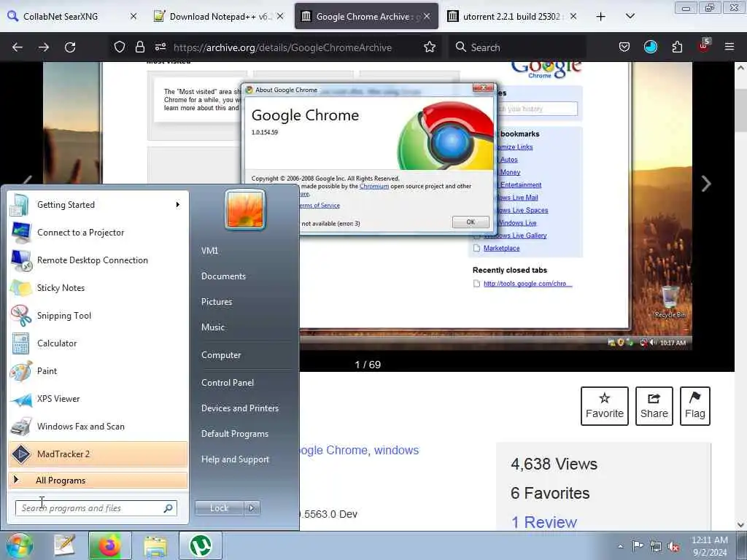The image size is (747, 560).
Task: Open Devices and Printers
Action: pyautogui.click(x=239, y=408)
